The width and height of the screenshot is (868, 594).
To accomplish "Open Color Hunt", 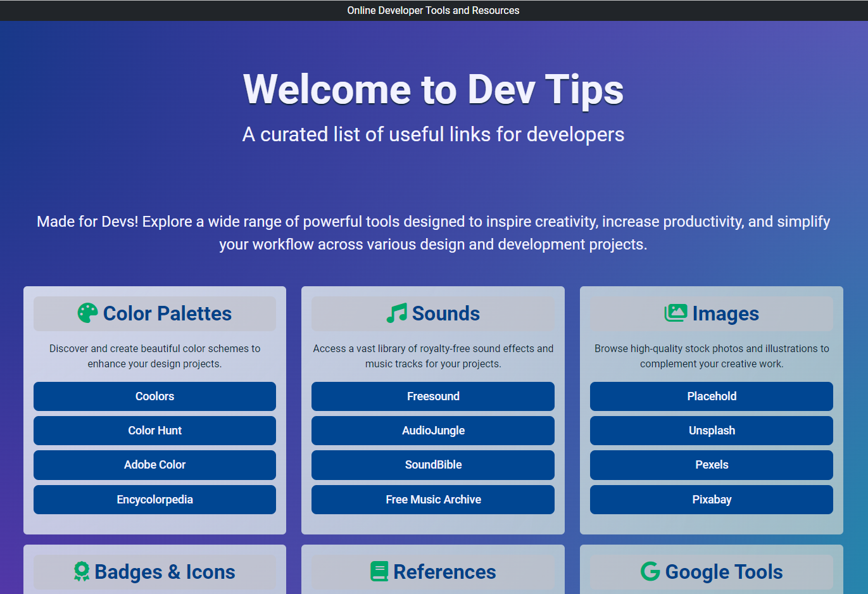I will click(x=154, y=431).
